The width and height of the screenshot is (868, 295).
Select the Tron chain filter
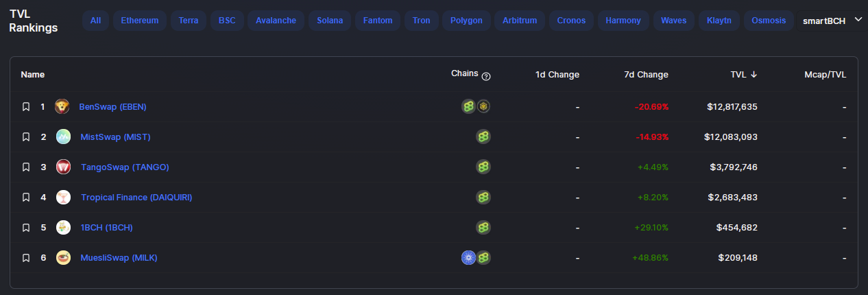pyautogui.click(x=422, y=21)
